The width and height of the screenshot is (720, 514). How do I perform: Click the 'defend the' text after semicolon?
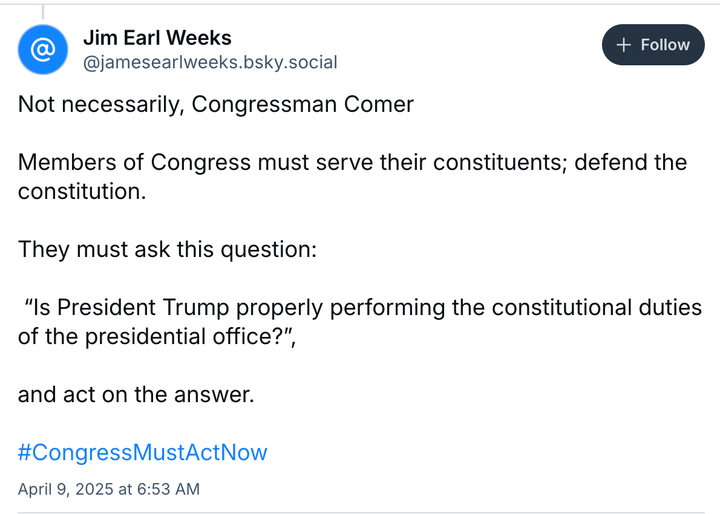pyautogui.click(x=630, y=162)
